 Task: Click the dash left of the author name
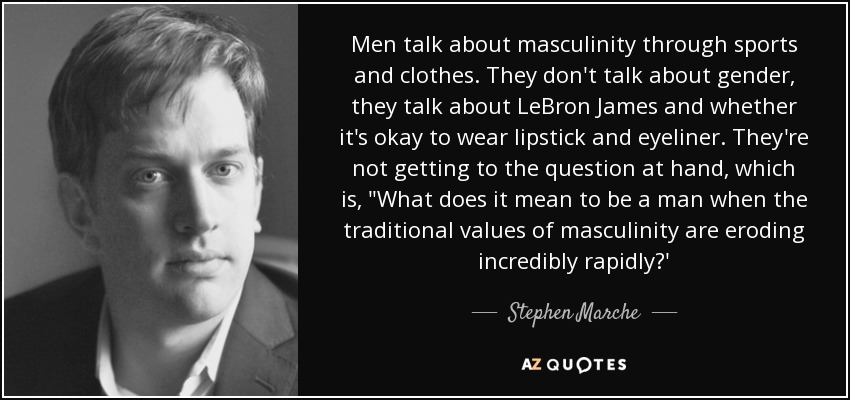pyautogui.click(x=485, y=313)
